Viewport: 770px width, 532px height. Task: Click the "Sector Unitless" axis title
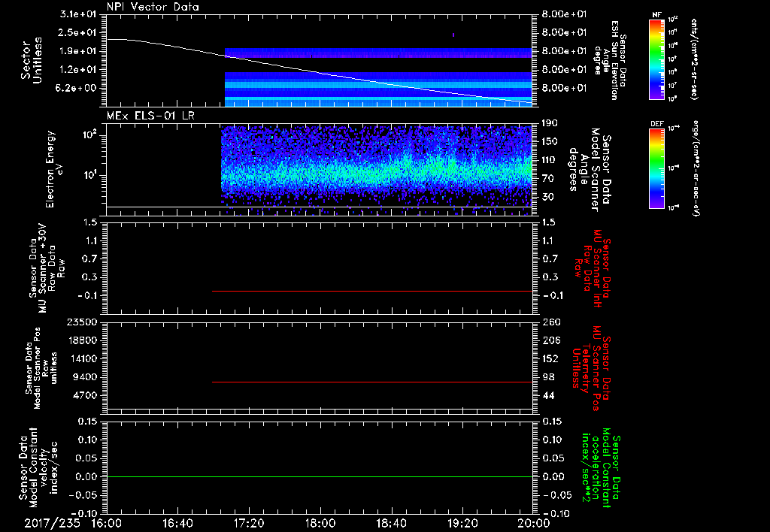tap(32, 60)
